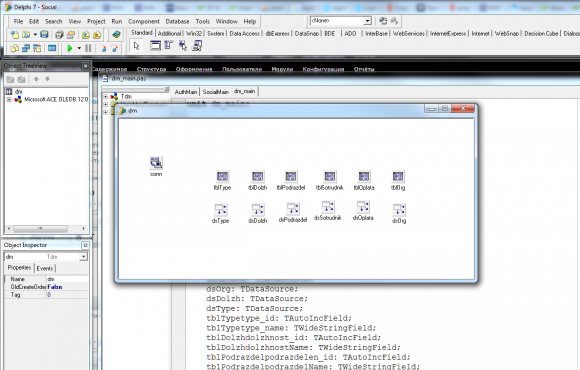Switch to the Data Access palette tab

click(x=245, y=34)
